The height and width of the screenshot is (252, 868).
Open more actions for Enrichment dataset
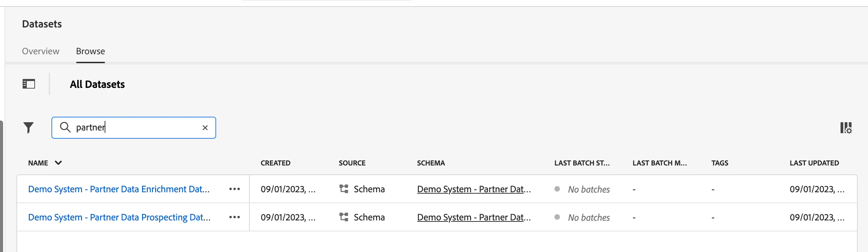click(x=235, y=189)
